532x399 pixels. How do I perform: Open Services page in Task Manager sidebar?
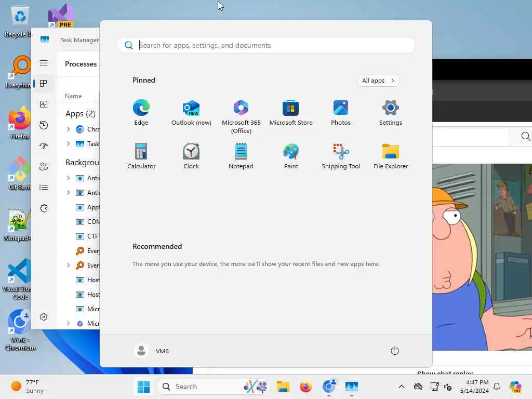pyautogui.click(x=44, y=208)
